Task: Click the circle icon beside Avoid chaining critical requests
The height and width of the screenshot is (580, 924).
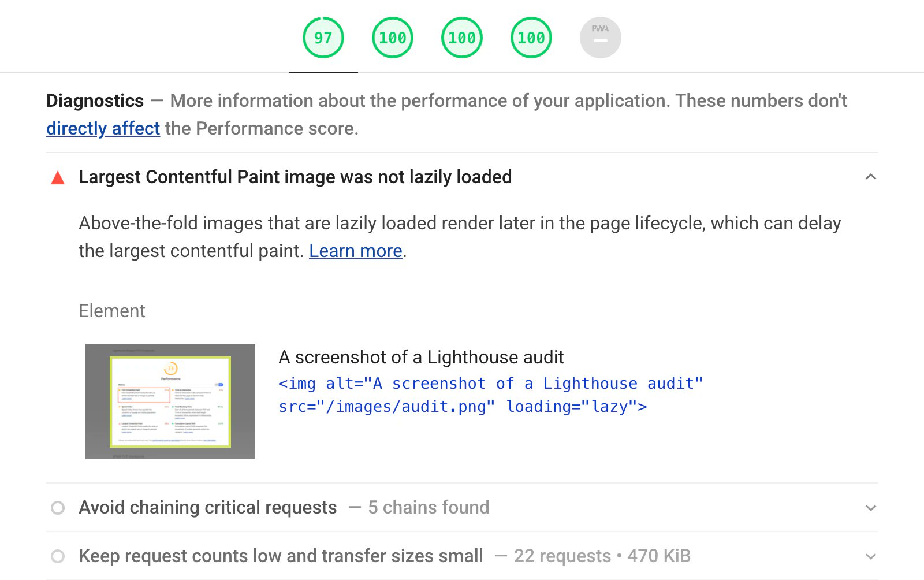Action: point(57,508)
